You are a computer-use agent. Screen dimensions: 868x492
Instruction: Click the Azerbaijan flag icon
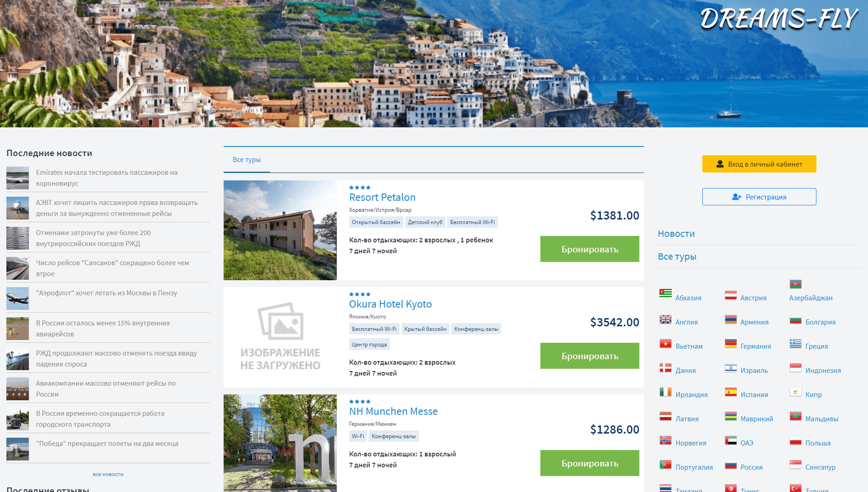(x=795, y=284)
